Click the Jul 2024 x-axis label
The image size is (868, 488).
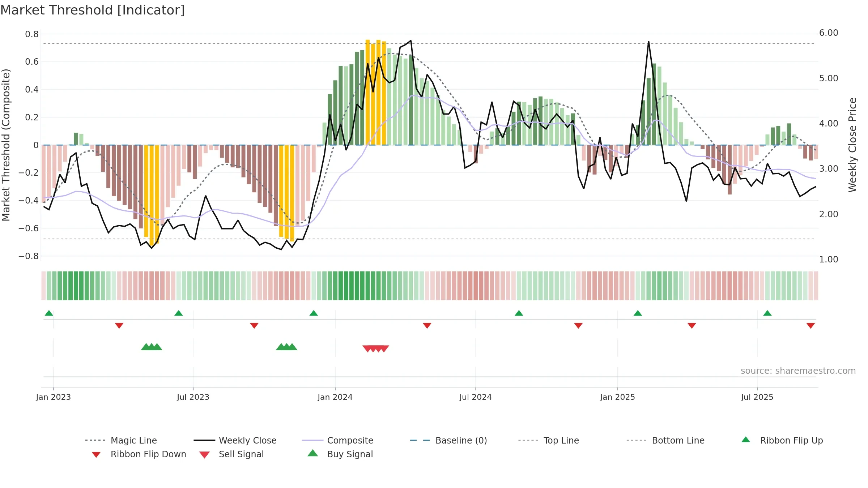pyautogui.click(x=476, y=397)
